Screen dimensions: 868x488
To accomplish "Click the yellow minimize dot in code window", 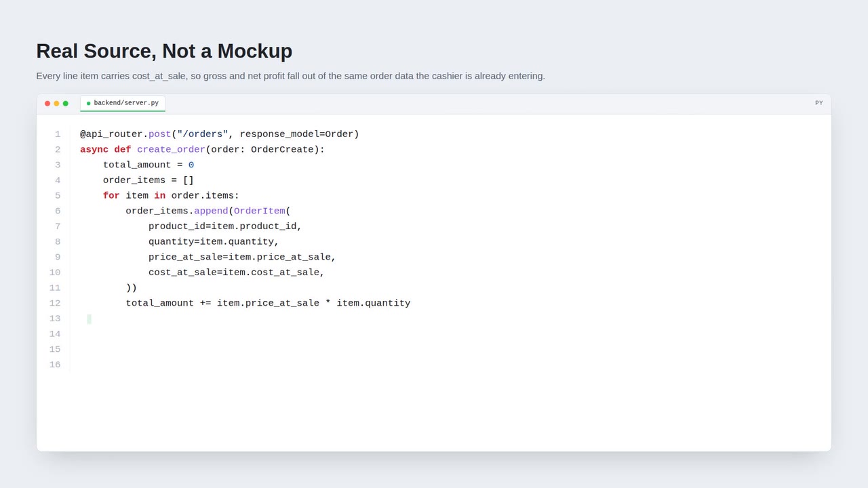I will point(56,104).
